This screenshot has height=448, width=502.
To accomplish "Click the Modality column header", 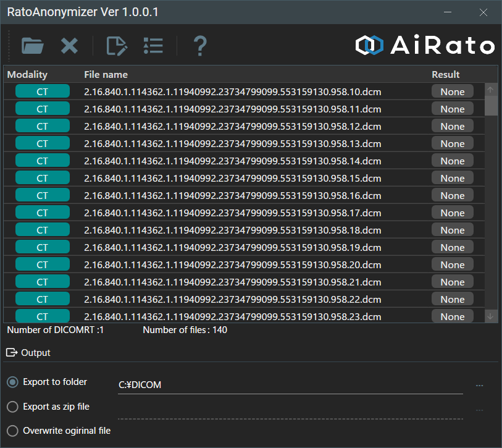I will point(27,75).
